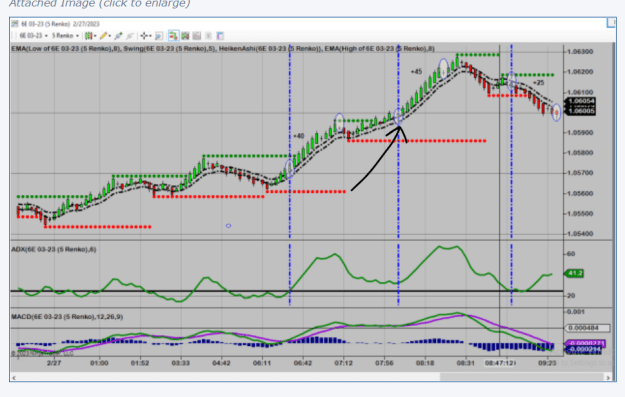625x397 pixels.
Task: Click the ADX axis value 60
Action: 571,254
